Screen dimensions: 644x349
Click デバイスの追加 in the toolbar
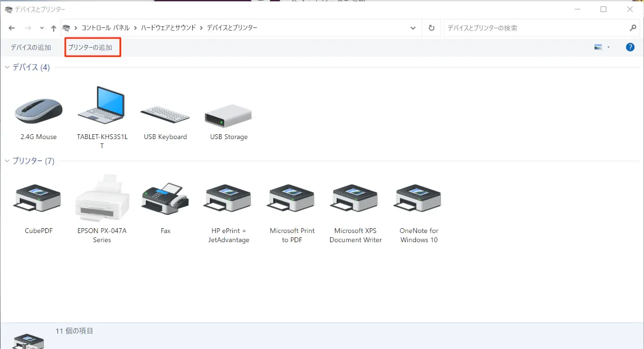[31, 47]
